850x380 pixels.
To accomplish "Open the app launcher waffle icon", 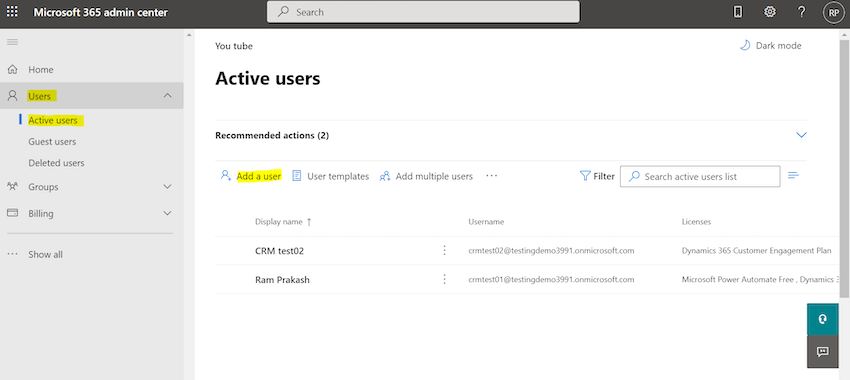I will click(x=12, y=11).
